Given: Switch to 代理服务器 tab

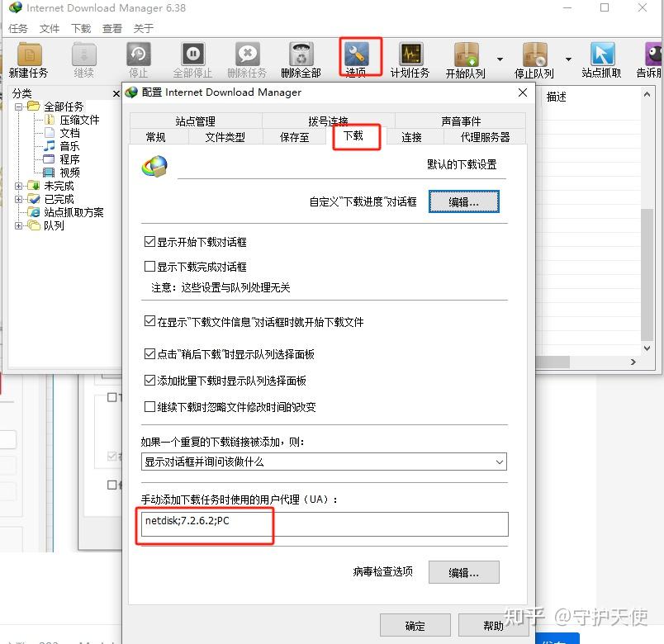Looking at the screenshot, I should click(x=485, y=137).
